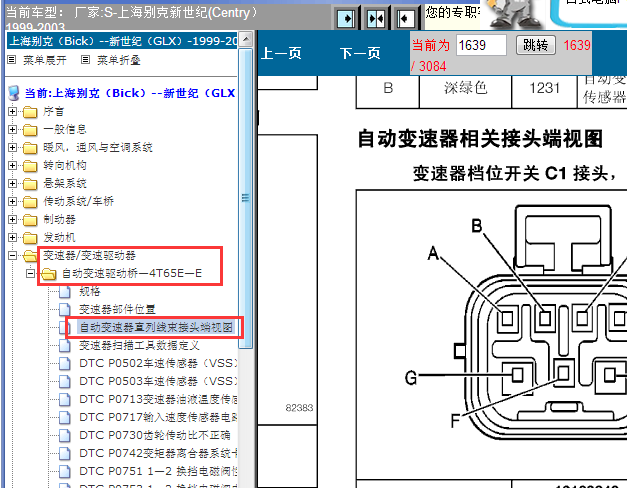Click the 暖风,通风与空调系统 folder icon
The width and height of the screenshot is (627, 488).
[30, 148]
